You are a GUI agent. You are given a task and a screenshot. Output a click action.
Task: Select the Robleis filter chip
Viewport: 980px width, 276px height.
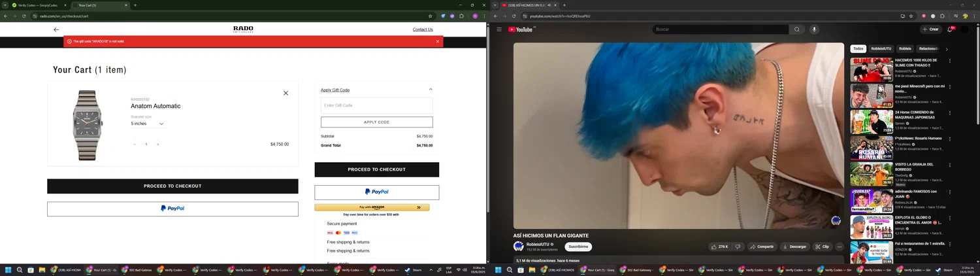905,48
